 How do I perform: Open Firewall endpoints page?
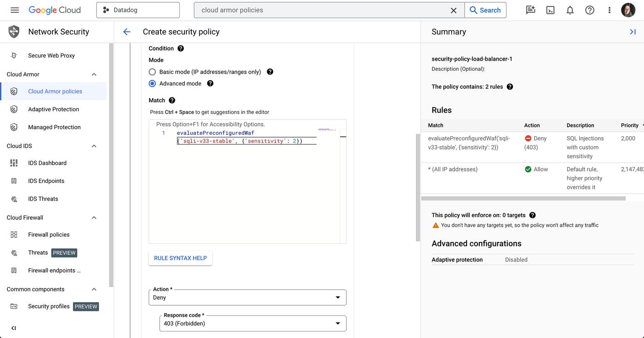(54, 270)
